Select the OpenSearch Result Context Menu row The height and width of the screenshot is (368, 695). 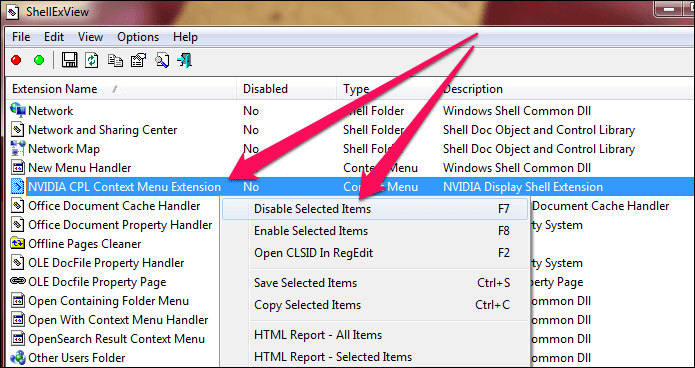(x=117, y=339)
